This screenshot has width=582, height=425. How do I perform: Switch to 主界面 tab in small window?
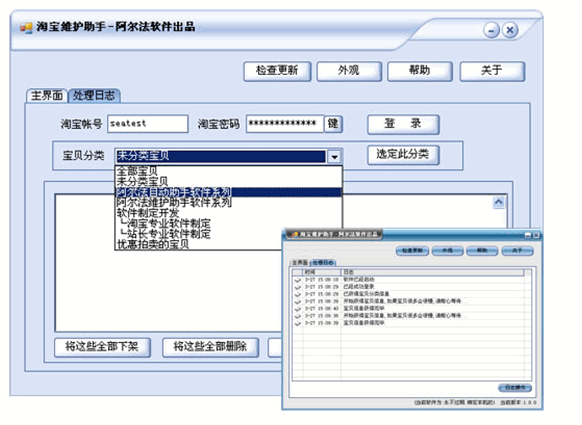coord(300,263)
